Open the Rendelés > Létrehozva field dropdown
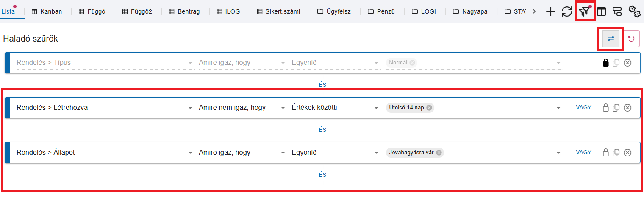 click(x=105, y=108)
